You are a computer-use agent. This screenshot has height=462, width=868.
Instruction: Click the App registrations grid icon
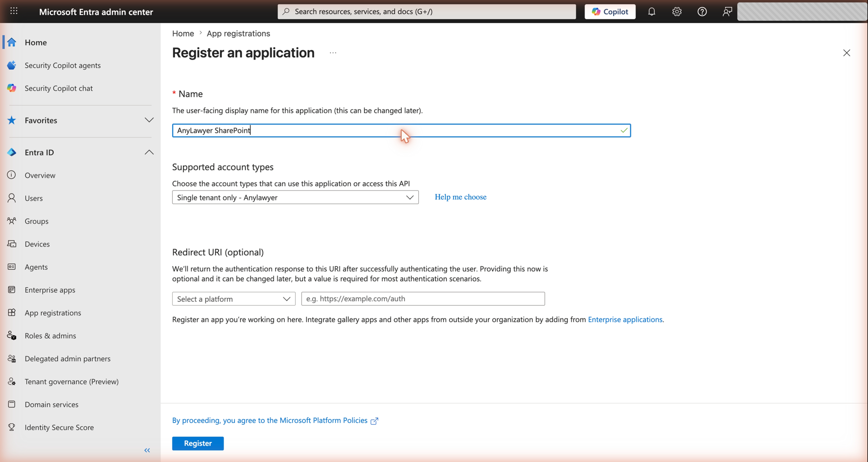12,313
